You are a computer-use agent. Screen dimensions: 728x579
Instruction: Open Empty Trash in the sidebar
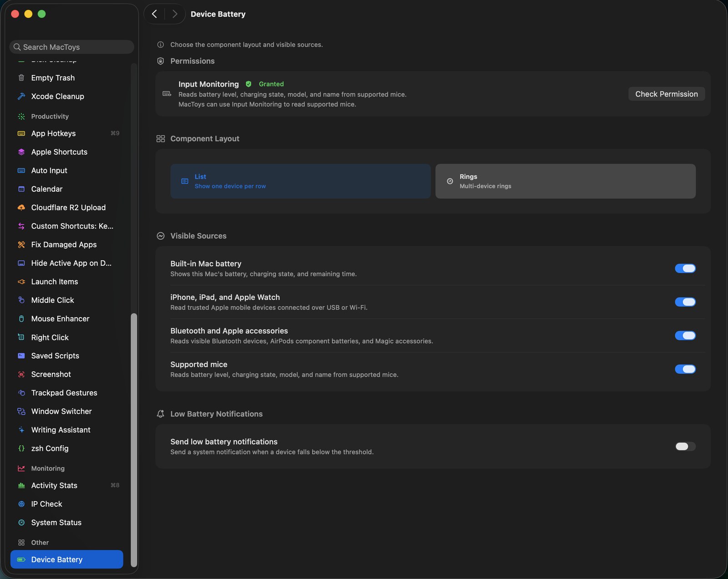click(x=66, y=78)
